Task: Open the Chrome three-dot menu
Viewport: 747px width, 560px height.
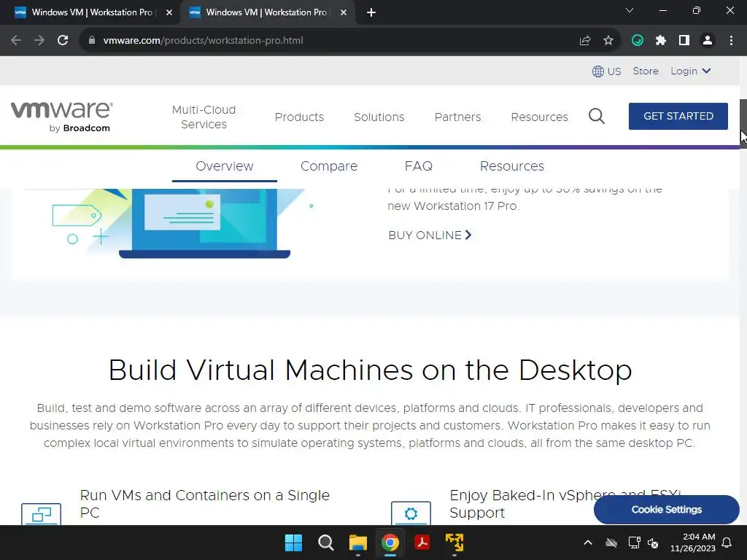Action: pyautogui.click(x=731, y=41)
